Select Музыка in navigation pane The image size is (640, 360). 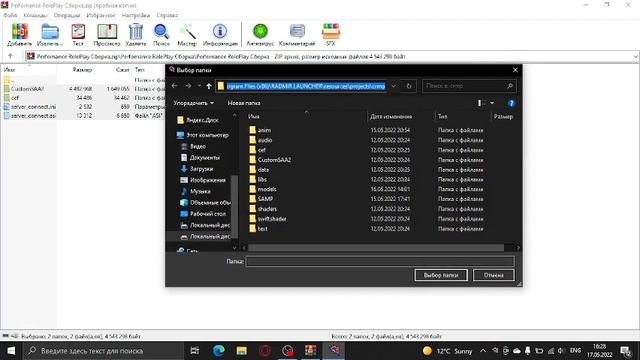pyautogui.click(x=200, y=191)
